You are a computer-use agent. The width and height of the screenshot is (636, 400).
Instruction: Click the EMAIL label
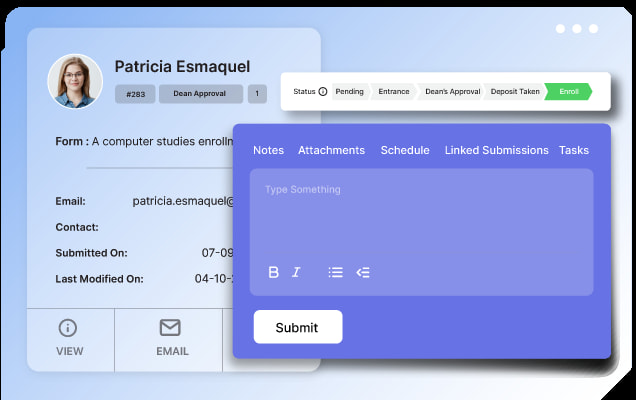pyautogui.click(x=172, y=351)
